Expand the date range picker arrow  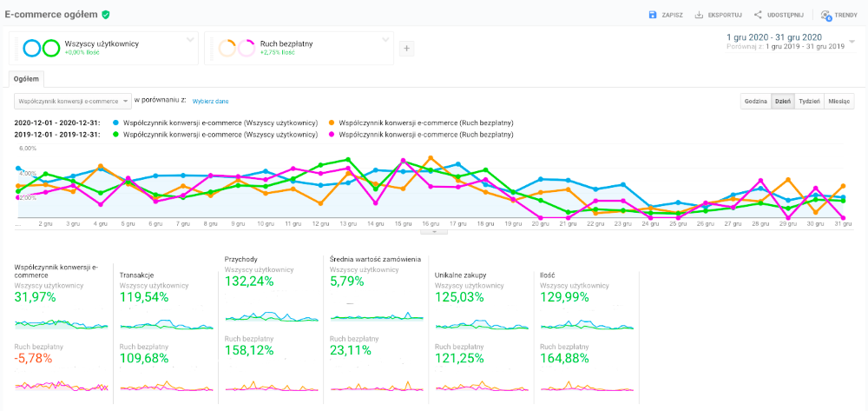click(852, 42)
